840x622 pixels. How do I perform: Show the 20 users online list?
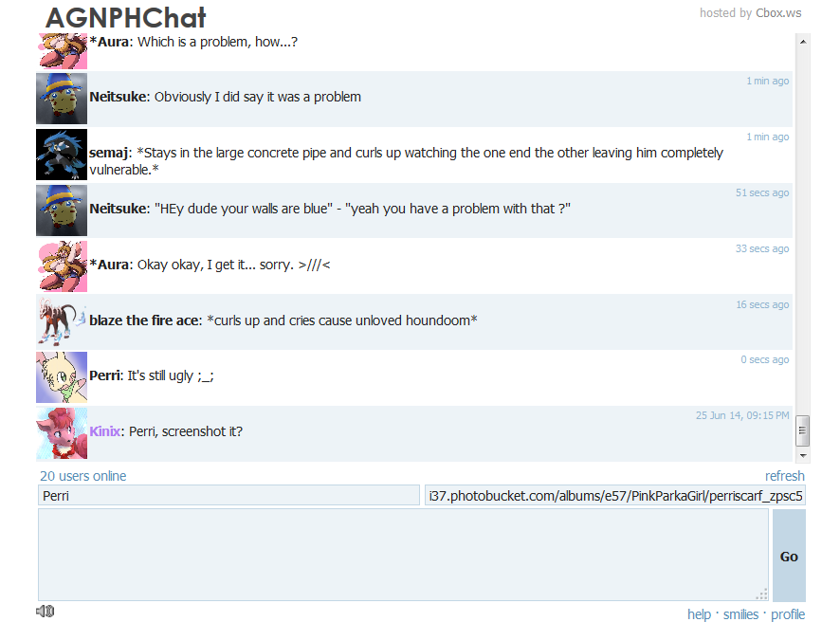pos(83,476)
